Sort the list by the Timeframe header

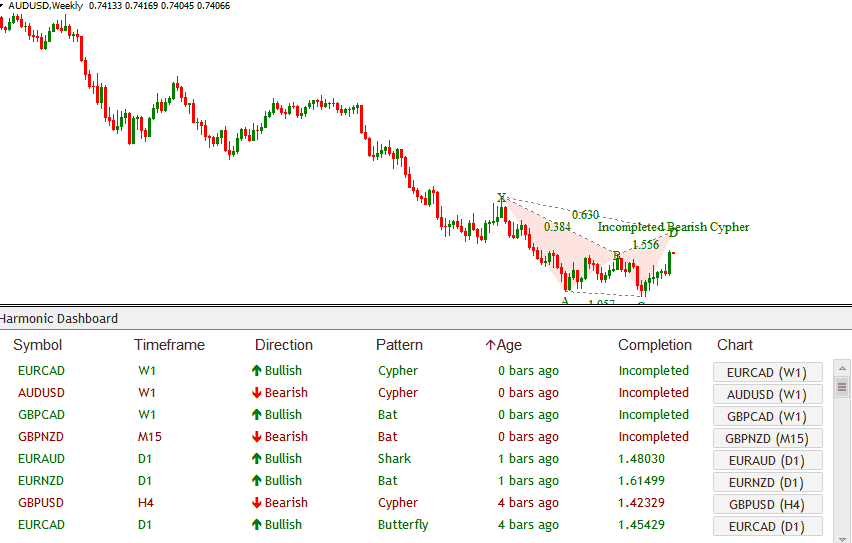click(169, 345)
